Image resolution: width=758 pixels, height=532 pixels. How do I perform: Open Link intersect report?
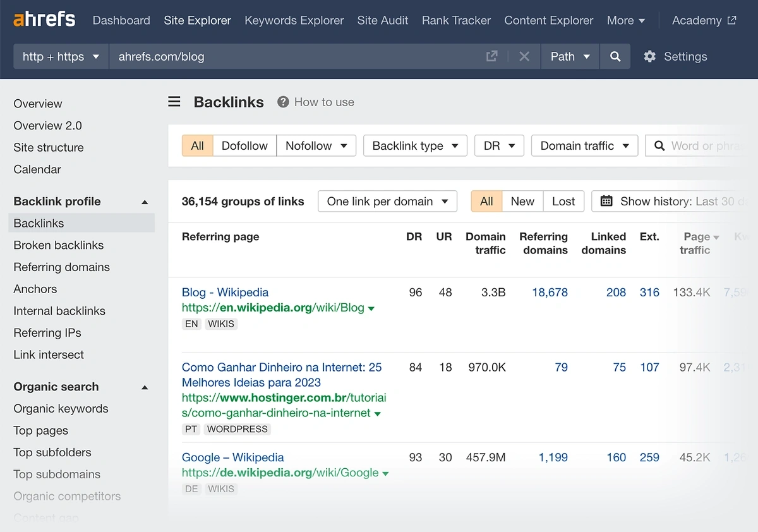tap(49, 354)
